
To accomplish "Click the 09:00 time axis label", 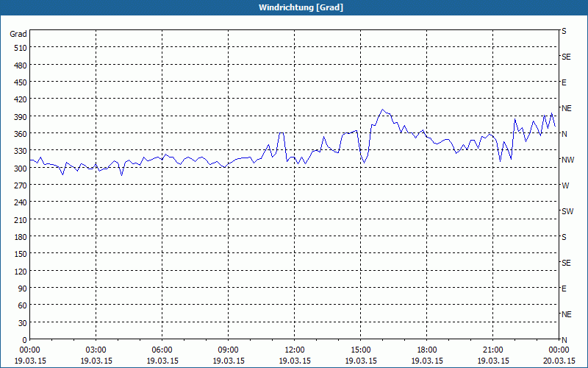I will (229, 350).
